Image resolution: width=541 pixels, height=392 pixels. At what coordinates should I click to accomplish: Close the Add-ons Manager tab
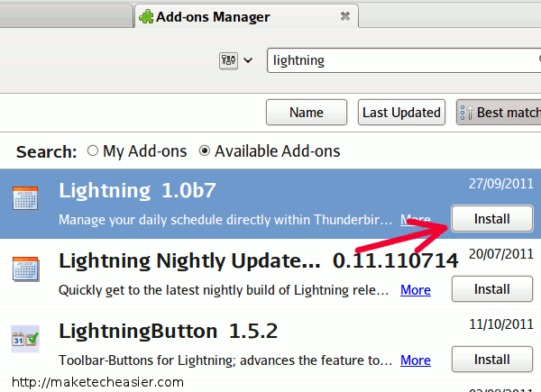[345, 16]
